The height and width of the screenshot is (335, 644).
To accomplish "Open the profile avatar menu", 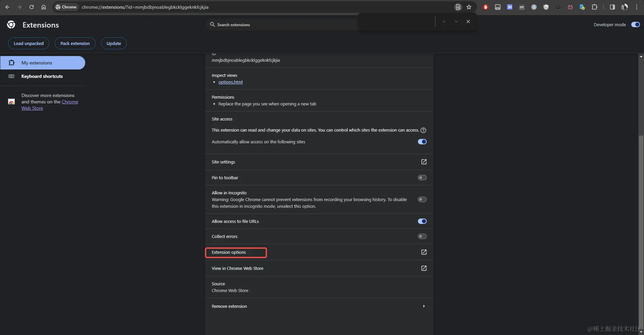I will tap(624, 7).
